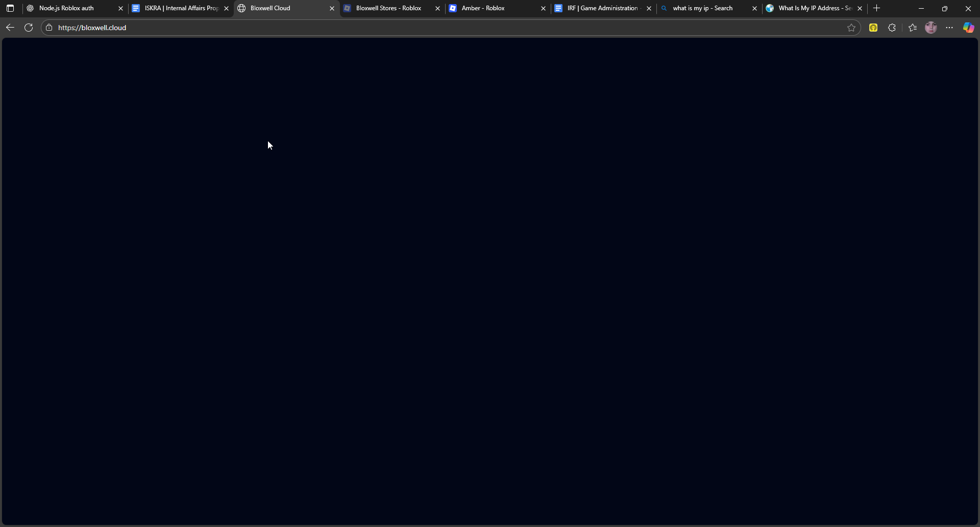
Task: Close the browser window
Action: 968,8
